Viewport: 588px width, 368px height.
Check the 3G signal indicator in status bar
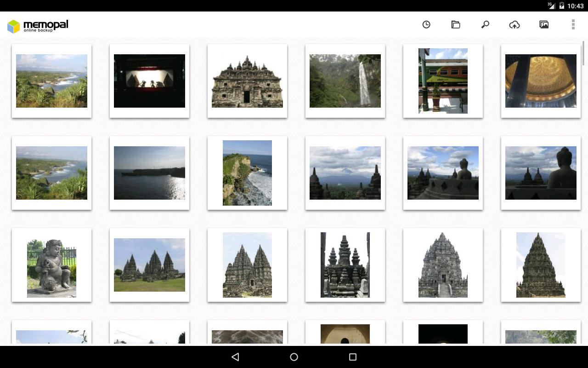coord(550,6)
